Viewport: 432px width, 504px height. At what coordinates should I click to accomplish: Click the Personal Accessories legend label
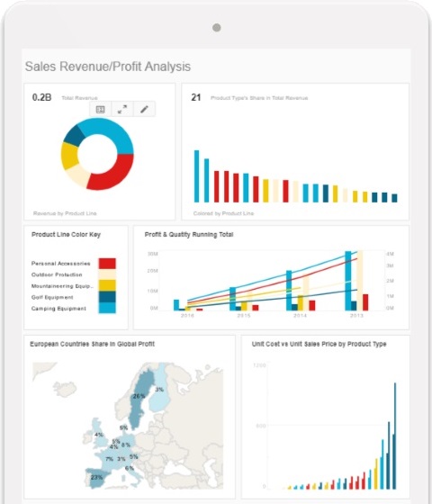pos(61,264)
